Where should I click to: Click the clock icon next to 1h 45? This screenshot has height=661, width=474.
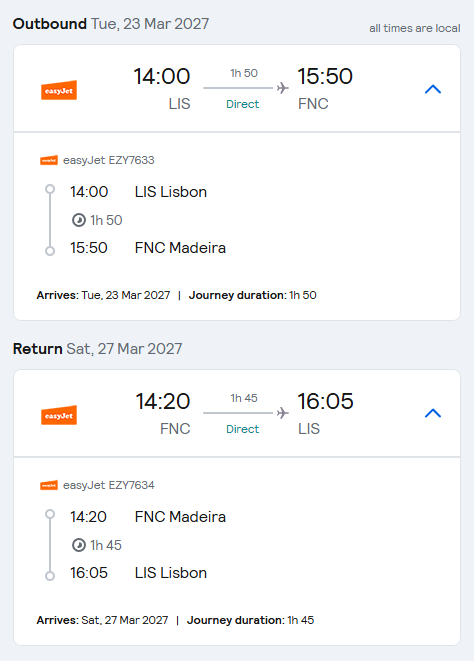point(79,545)
